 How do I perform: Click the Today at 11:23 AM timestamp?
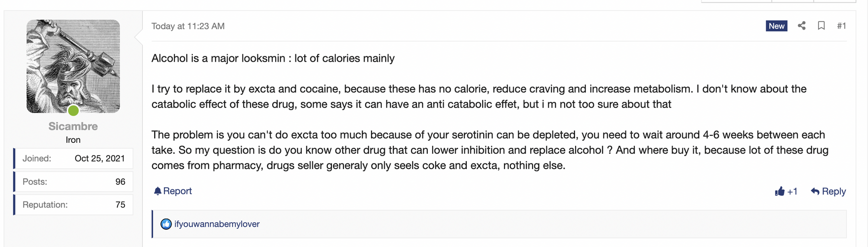pos(188,26)
